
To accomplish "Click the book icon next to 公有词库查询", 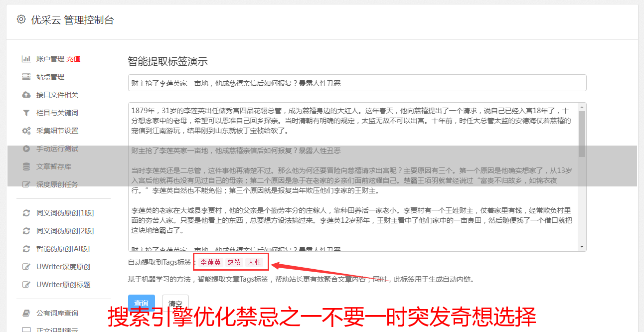I will (x=26, y=313).
